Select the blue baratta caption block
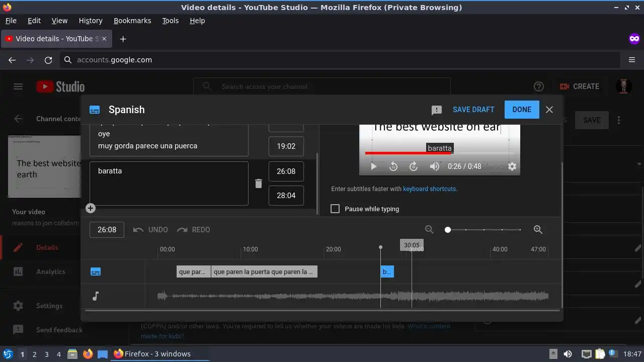 pos(387,272)
